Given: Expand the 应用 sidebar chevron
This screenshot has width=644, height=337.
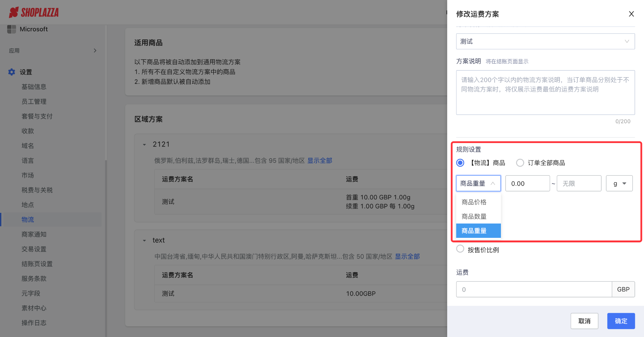Looking at the screenshot, I should coord(95,51).
